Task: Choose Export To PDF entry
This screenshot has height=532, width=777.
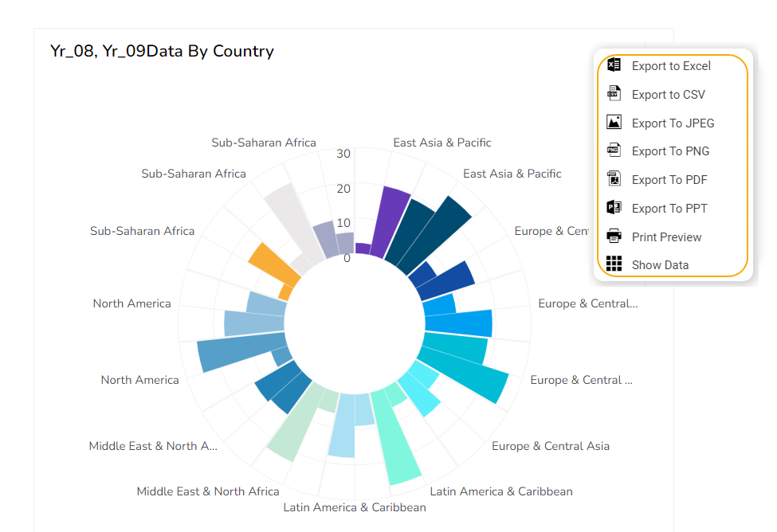Action: point(669,180)
